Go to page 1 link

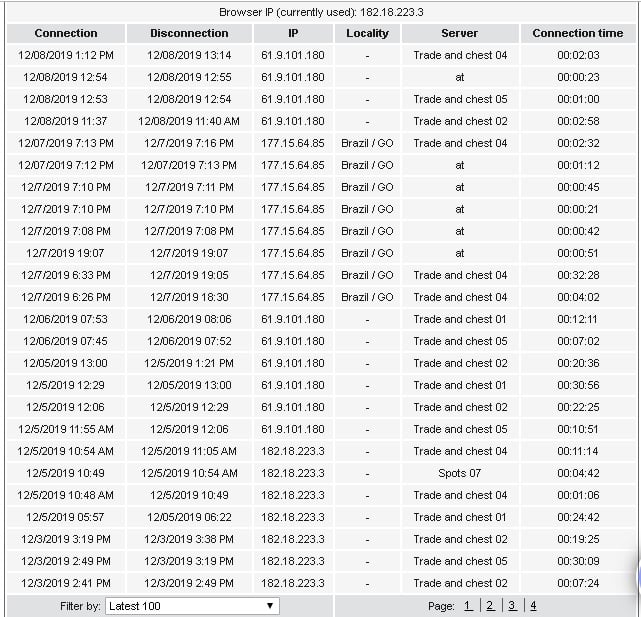pyautogui.click(x=467, y=605)
